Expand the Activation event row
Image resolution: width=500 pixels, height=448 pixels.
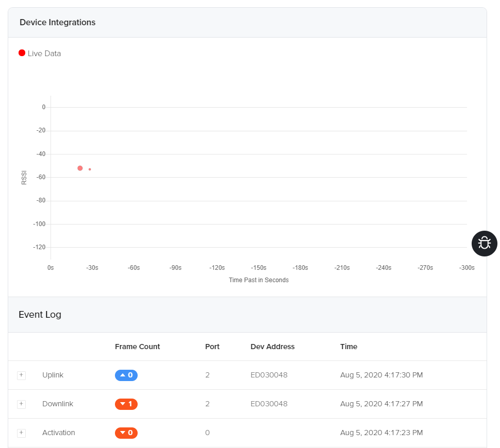tap(21, 433)
